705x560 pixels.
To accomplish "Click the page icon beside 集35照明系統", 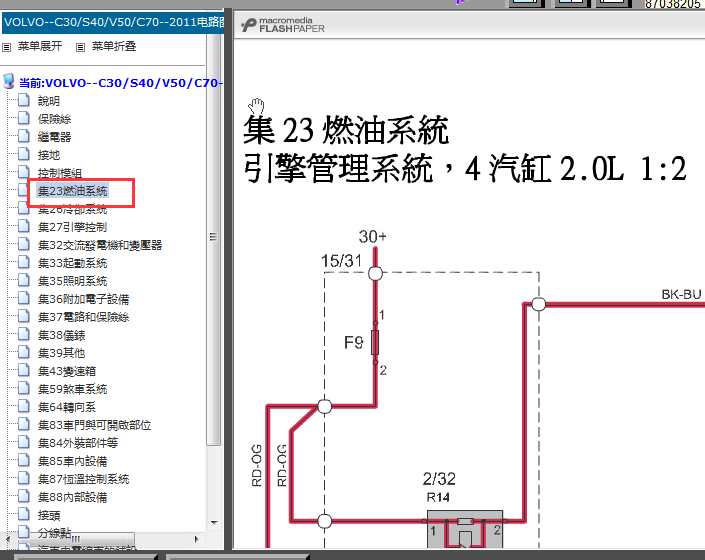I will [24, 280].
